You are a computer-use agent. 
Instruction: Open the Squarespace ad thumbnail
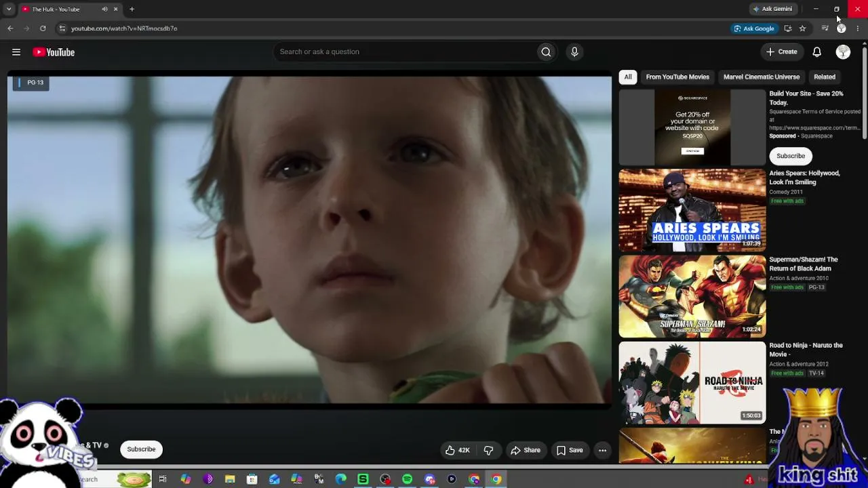[692, 127]
